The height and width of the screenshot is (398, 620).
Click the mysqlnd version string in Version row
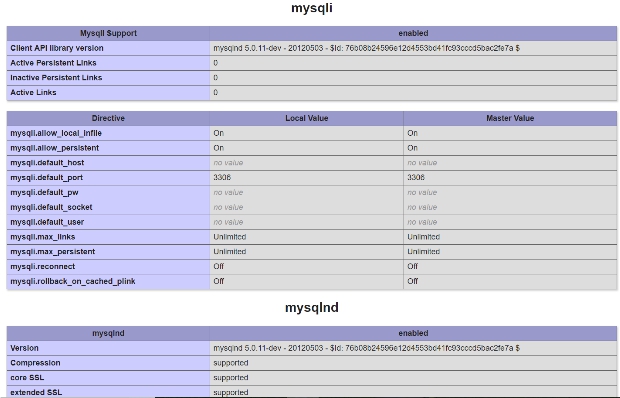367,348
